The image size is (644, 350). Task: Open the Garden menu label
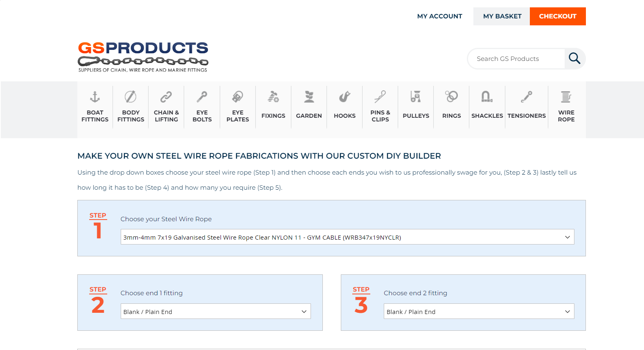pyautogui.click(x=309, y=116)
